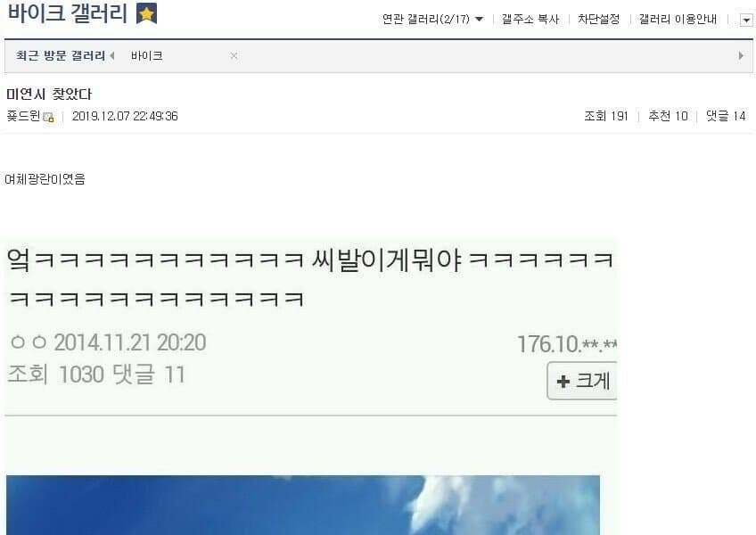Image resolution: width=756 pixels, height=535 pixels.
Task: Open the small dropdown box at top right
Action: [x=746, y=21]
